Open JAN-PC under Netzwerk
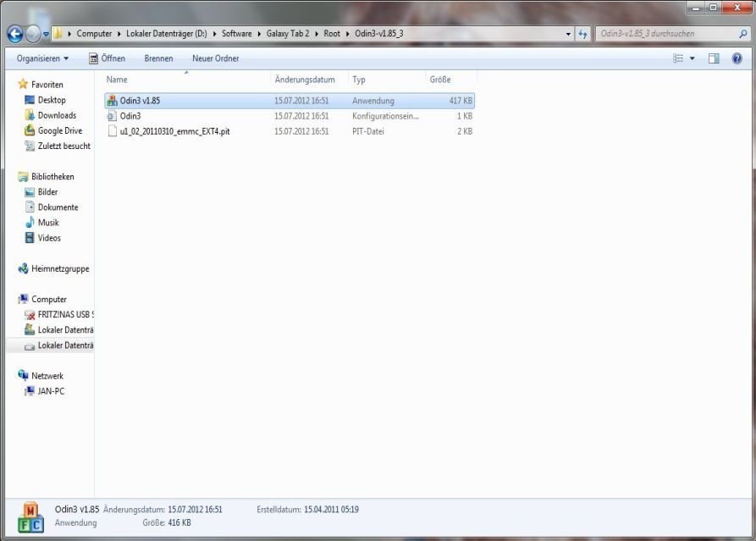 click(51, 391)
